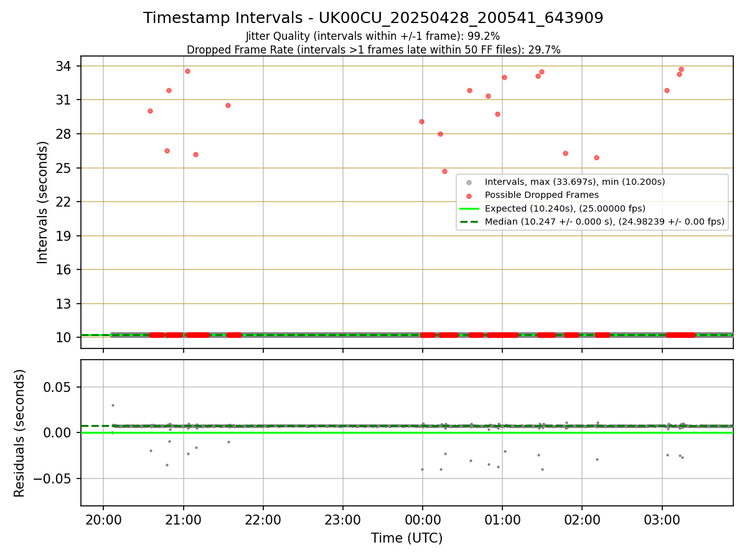This screenshot has height=560, width=747.
Task: Click the '02:00' x-axis tick label
Action: (x=581, y=520)
